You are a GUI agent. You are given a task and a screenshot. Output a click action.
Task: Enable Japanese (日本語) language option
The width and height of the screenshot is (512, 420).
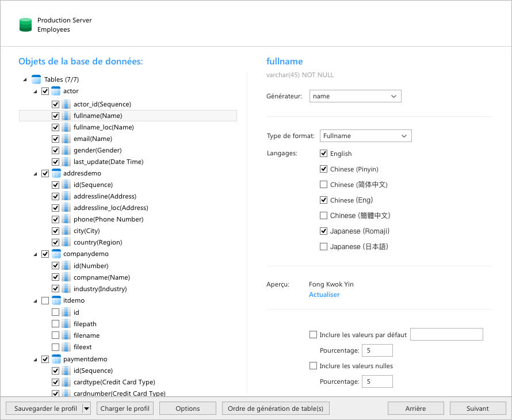(x=323, y=247)
